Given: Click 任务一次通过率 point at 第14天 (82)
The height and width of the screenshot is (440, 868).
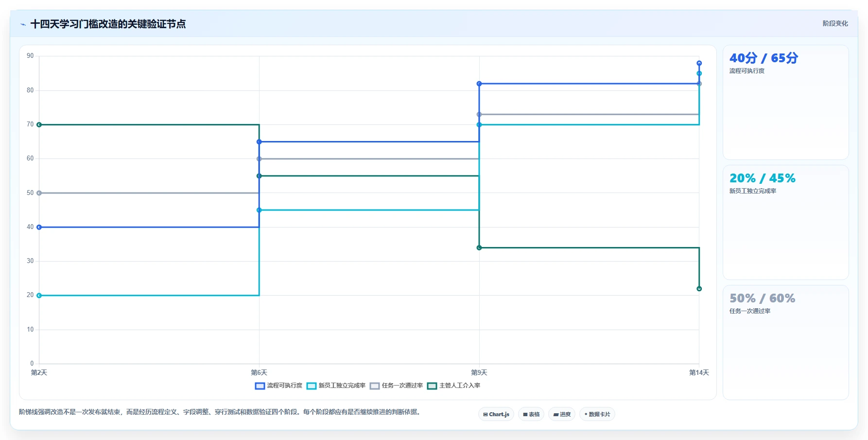Looking at the screenshot, I should [x=699, y=84].
